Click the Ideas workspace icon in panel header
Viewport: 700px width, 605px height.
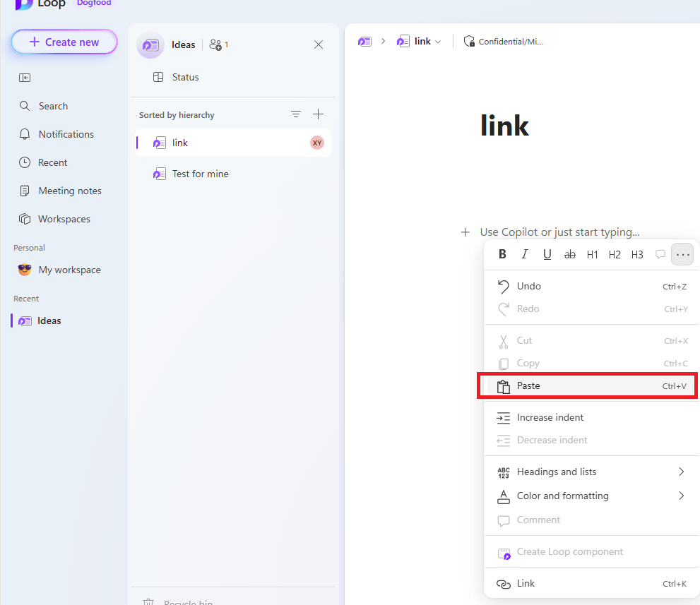click(x=150, y=44)
